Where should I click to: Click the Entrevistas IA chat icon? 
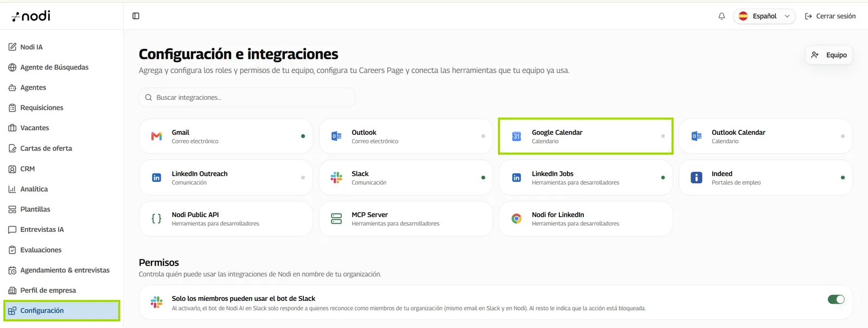[12, 230]
